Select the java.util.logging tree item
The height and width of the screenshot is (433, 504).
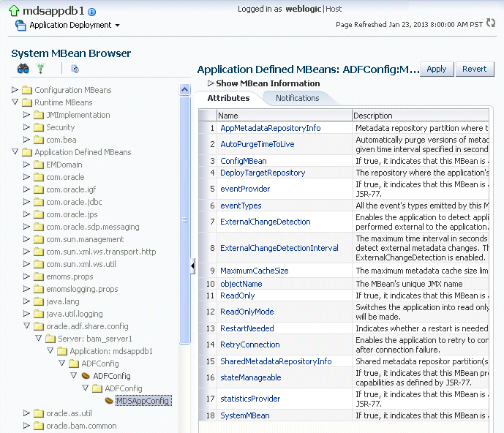[75, 314]
